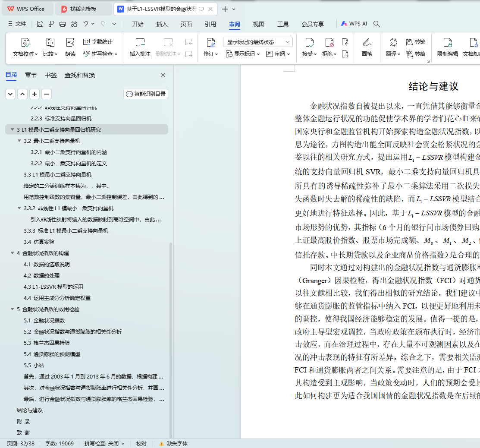Viewport: 480px width, 448px height.
Task: Collapse the 3.2 最小二乘支持向量机 tree node
Action: [19, 141]
